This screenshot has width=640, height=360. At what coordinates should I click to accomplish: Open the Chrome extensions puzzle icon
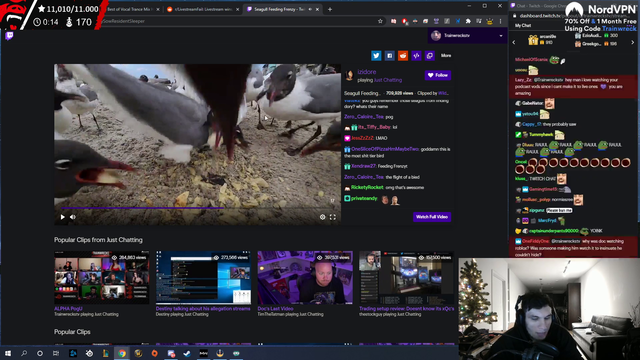coord(468,21)
